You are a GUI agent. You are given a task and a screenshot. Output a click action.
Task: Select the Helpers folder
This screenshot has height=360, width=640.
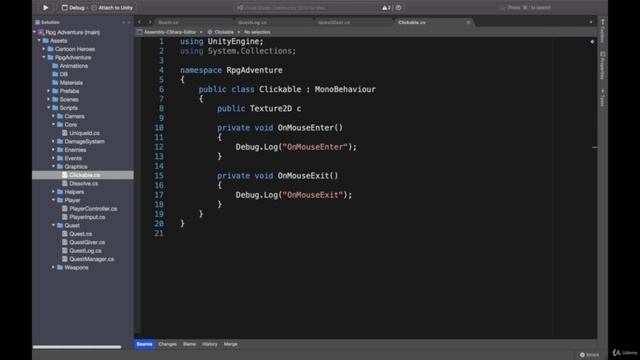[x=70, y=192]
